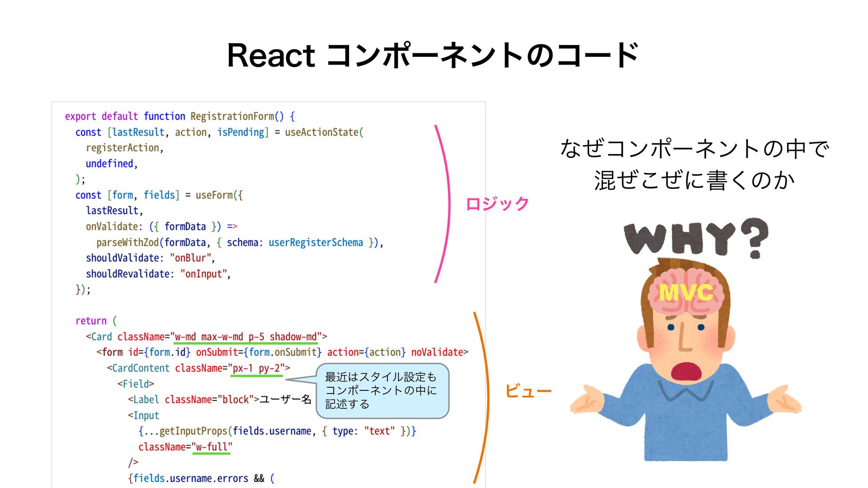This screenshot has height=488, width=868.
Task: Click the "lastResult," code line
Action: tap(114, 211)
